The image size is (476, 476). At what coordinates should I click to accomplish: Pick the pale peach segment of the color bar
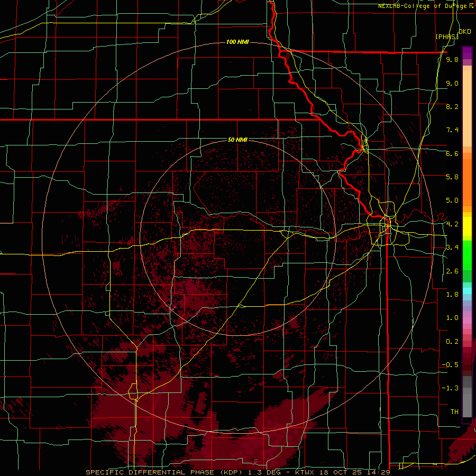467,109
